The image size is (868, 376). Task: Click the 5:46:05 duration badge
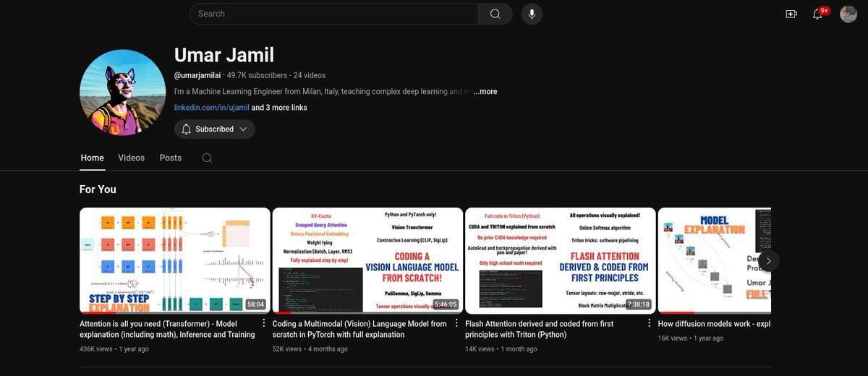[x=446, y=304]
